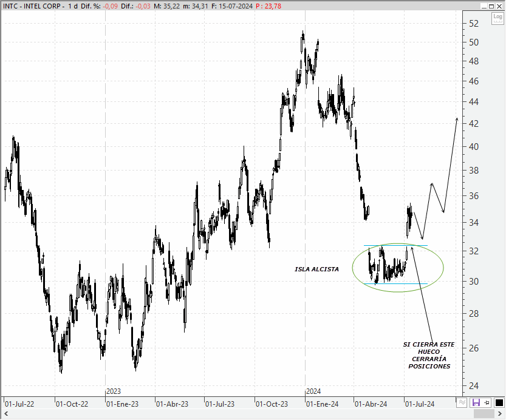Click the 24 price axis label
Viewport: 506px width, 420px height.
(474, 385)
